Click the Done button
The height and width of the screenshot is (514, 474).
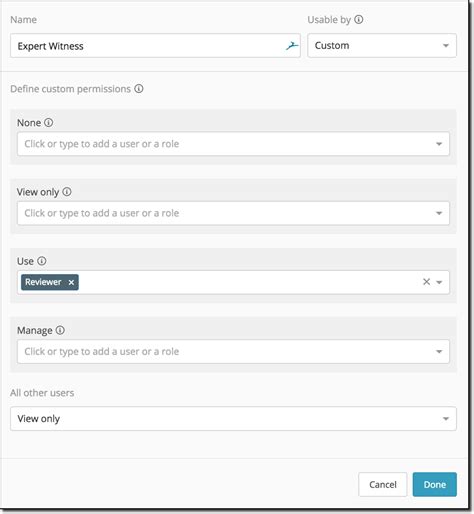(x=435, y=484)
